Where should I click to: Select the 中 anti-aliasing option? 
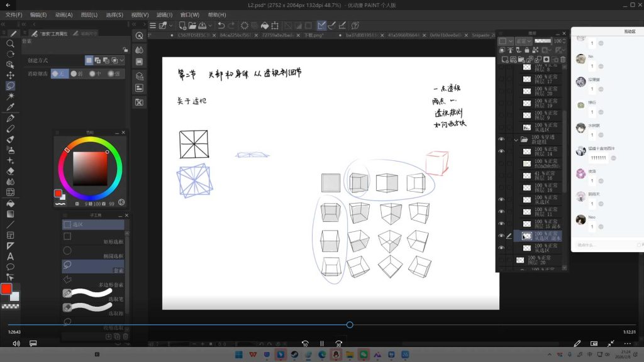click(x=96, y=74)
